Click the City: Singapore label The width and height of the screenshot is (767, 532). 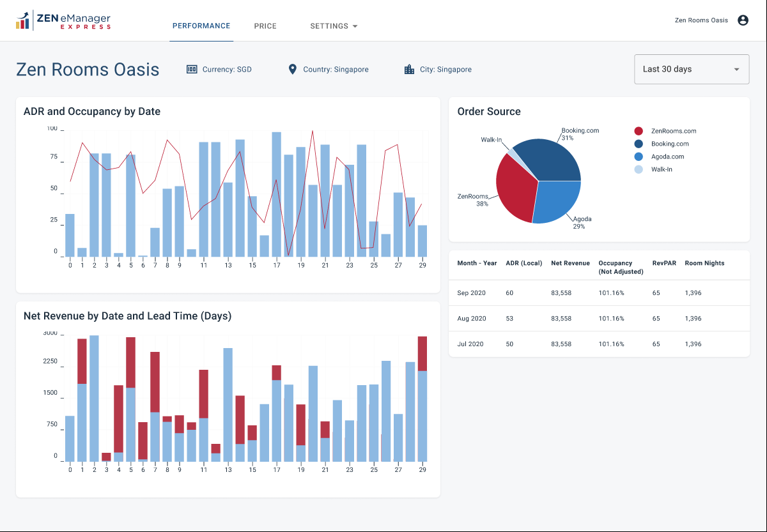pos(445,69)
